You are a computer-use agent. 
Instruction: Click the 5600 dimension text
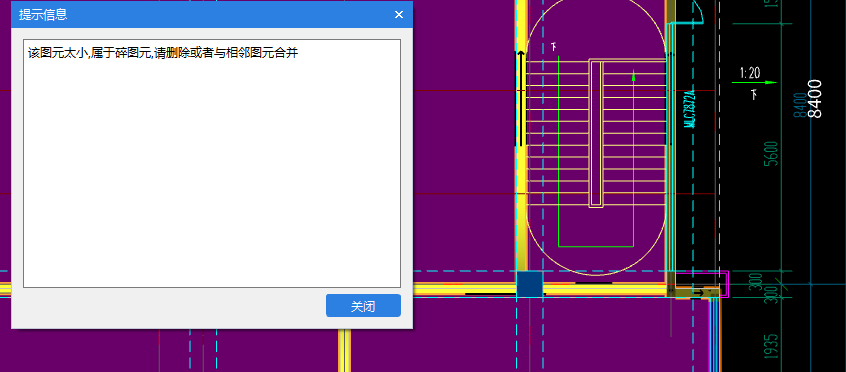pyautogui.click(x=770, y=153)
